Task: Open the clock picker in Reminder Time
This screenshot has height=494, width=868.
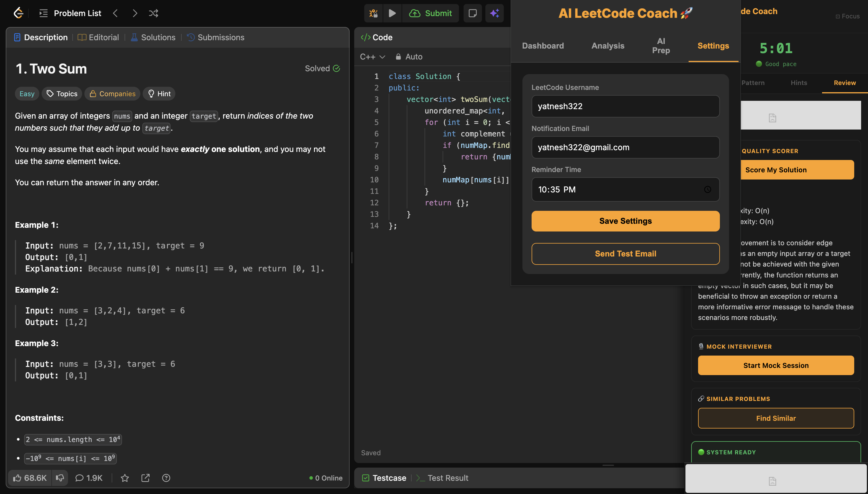Action: click(x=708, y=190)
